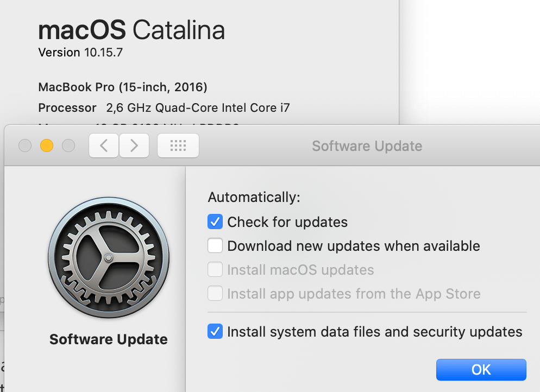Viewport: 540px width, 392px height.
Task: Click the "Automatically:" section label
Action: [254, 197]
